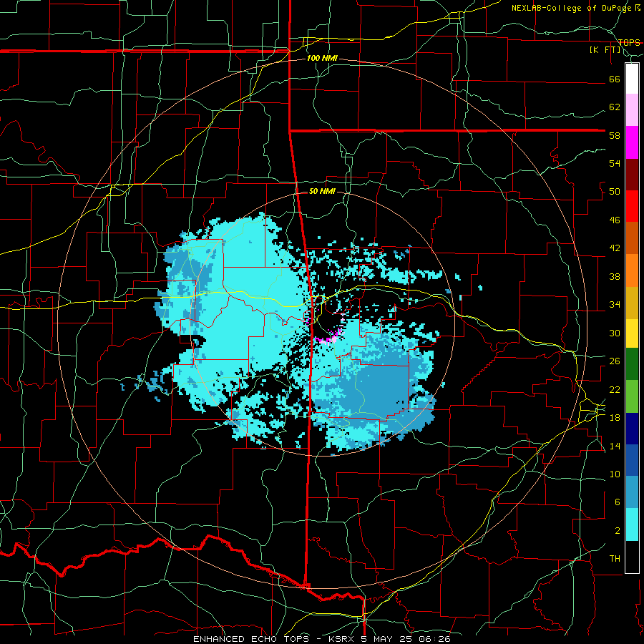Click the bright red 50 kft swatch
The width and height of the screenshot is (644, 644).
[x=632, y=206]
